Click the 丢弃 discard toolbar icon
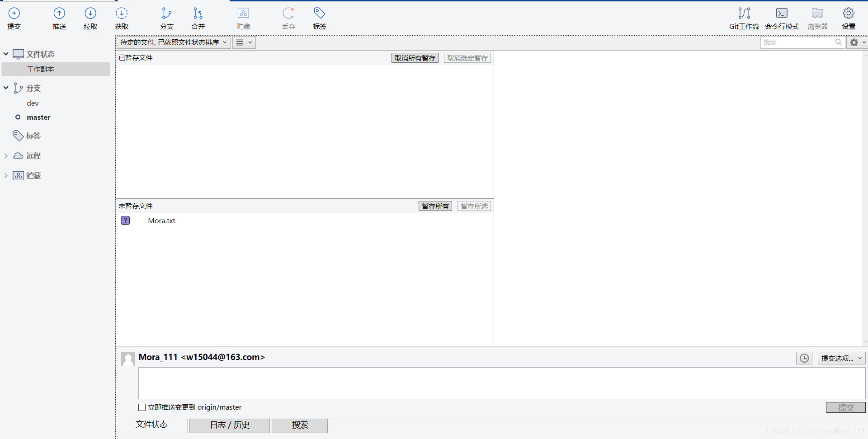868x439 pixels. pyautogui.click(x=288, y=13)
